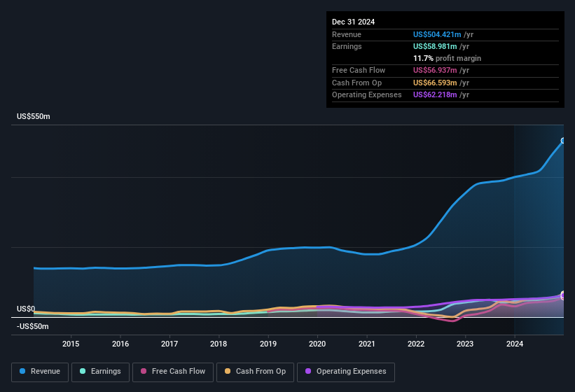The image size is (575, 392).
Task: Click the Operating Expenses label in tooltip
Action: (x=367, y=94)
